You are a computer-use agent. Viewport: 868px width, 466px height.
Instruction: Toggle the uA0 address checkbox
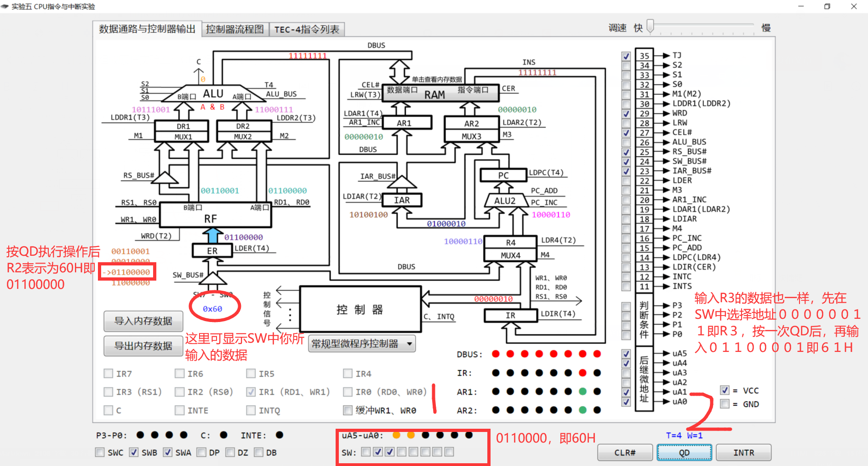(x=626, y=402)
